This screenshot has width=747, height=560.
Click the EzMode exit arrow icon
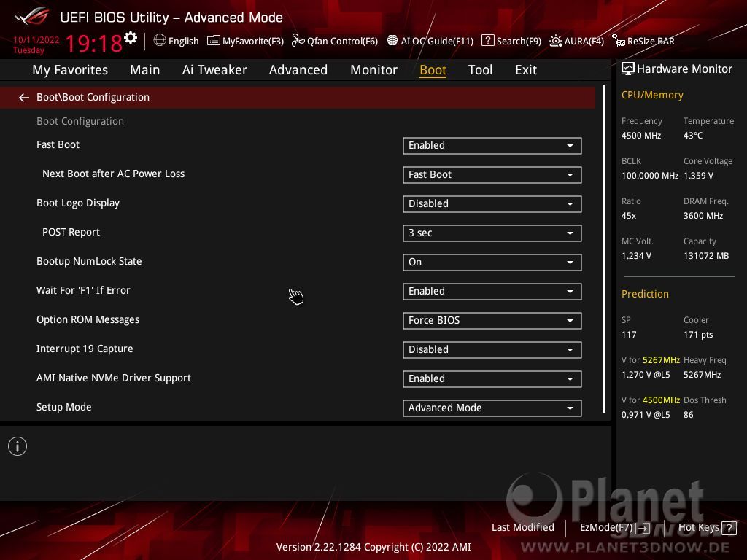point(643,528)
